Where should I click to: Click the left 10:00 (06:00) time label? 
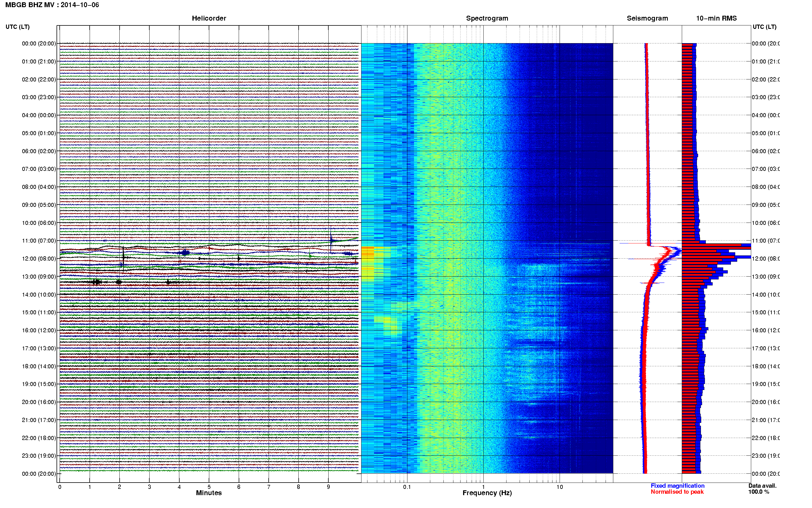pos(39,223)
